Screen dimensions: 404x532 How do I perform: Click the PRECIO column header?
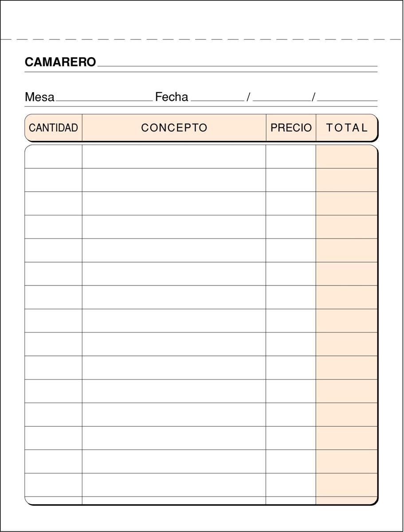click(291, 128)
